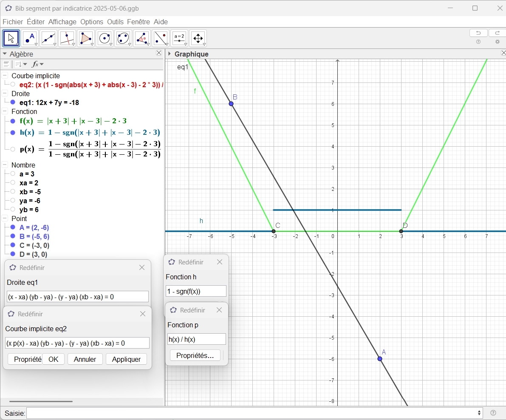This screenshot has width=506, height=420.
Task: Toggle visibility of implicit curve eq2
Action: click(13, 85)
